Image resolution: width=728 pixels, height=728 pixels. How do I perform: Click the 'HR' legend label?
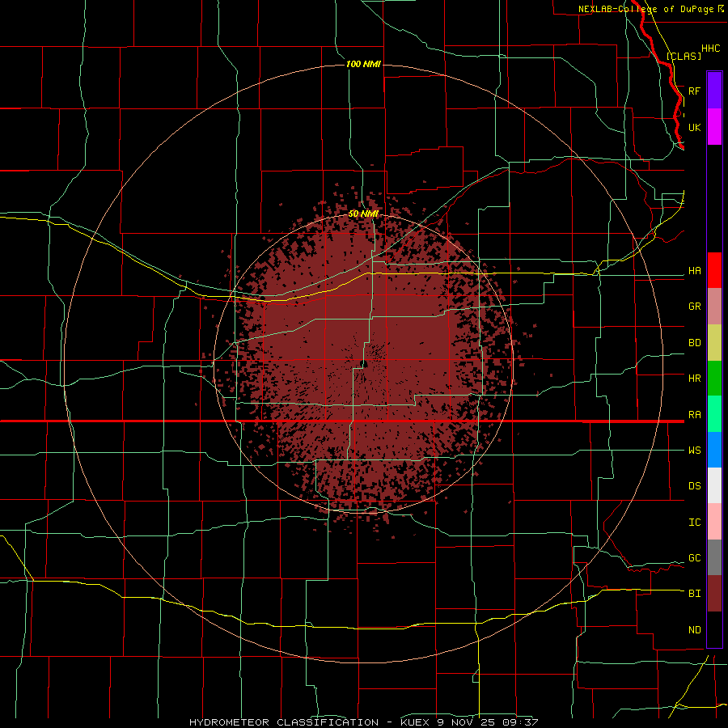(x=694, y=379)
